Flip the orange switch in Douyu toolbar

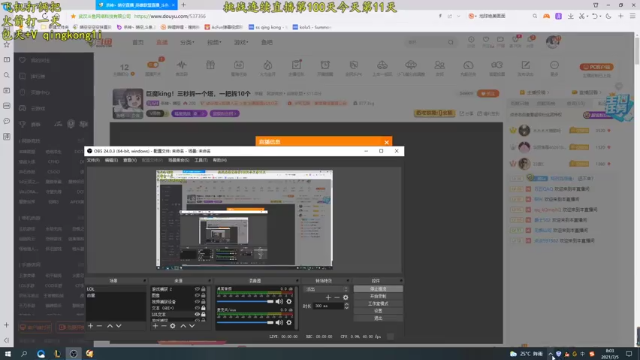153,65
